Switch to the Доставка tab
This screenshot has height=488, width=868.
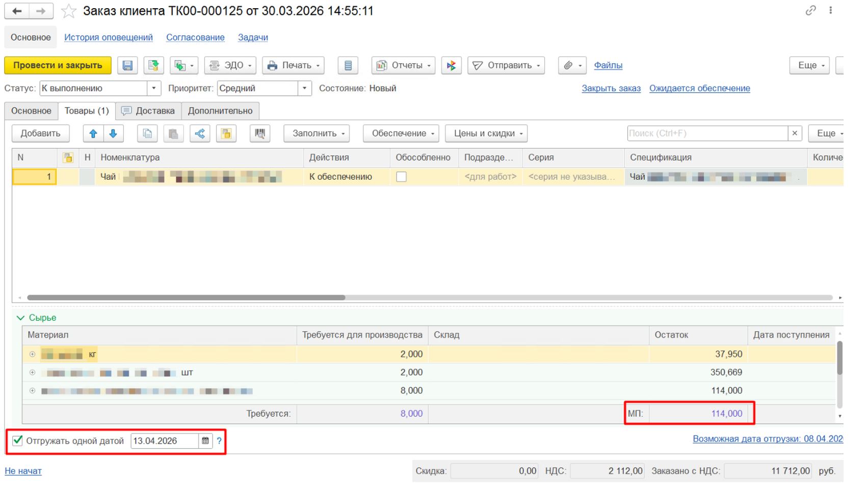(x=148, y=111)
